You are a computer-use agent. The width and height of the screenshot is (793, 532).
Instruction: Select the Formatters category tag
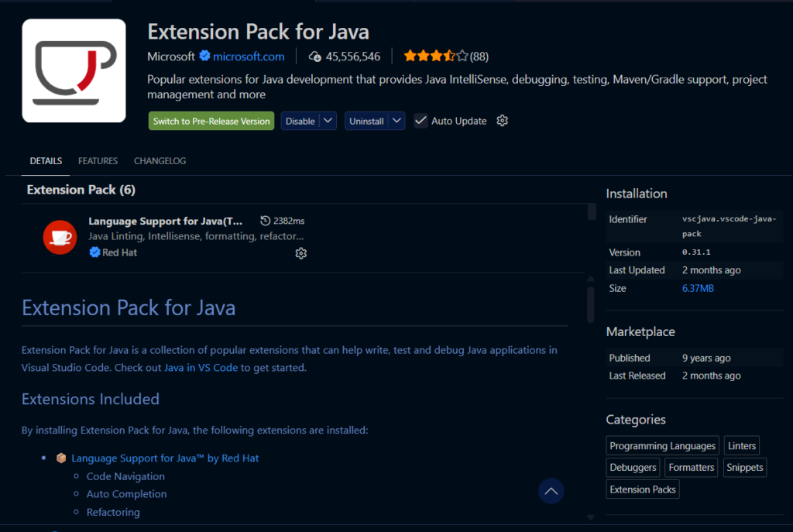coord(691,467)
